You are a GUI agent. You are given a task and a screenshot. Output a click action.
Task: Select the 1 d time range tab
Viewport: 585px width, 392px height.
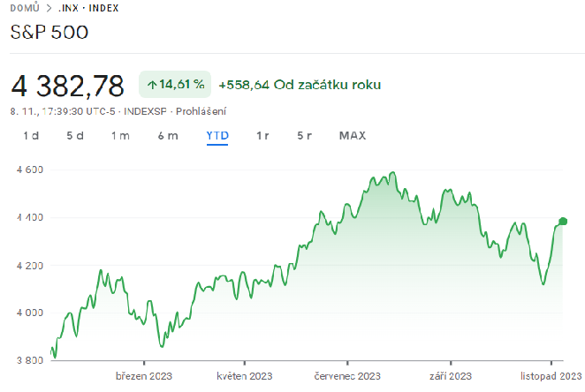coord(31,136)
